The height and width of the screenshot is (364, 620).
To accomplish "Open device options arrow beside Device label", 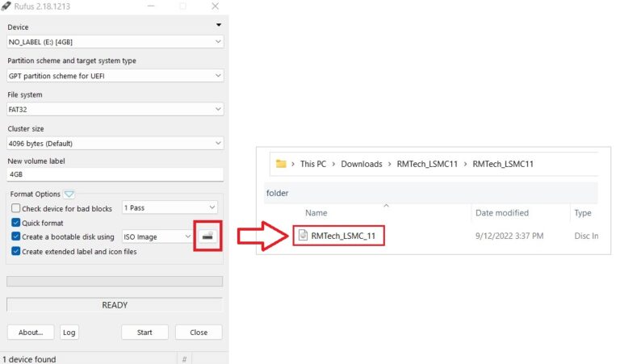I will pyautogui.click(x=219, y=25).
